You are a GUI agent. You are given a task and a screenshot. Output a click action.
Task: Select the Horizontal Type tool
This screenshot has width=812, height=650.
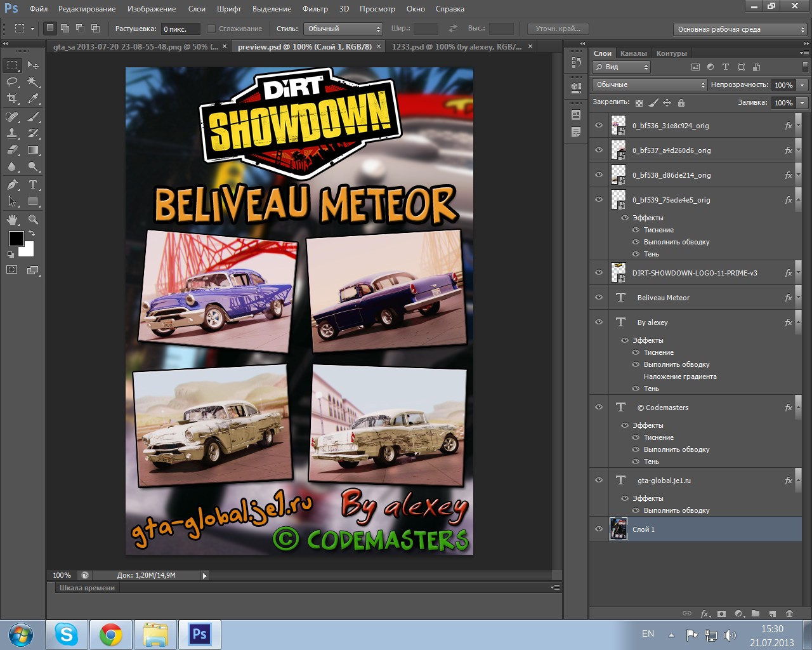point(33,185)
